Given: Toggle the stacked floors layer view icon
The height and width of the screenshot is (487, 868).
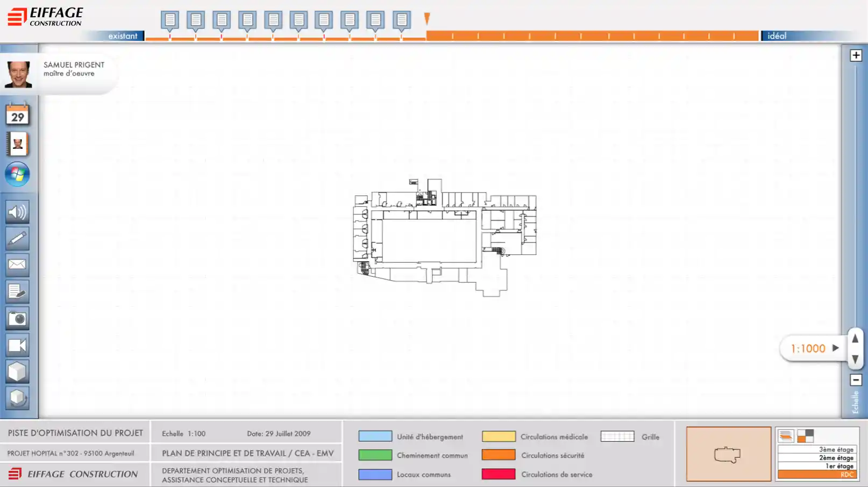Looking at the screenshot, I should coord(786,435).
